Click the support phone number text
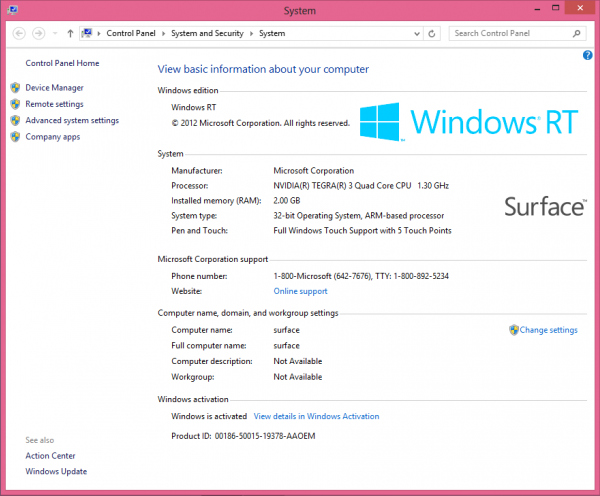The image size is (600, 496). point(361,276)
